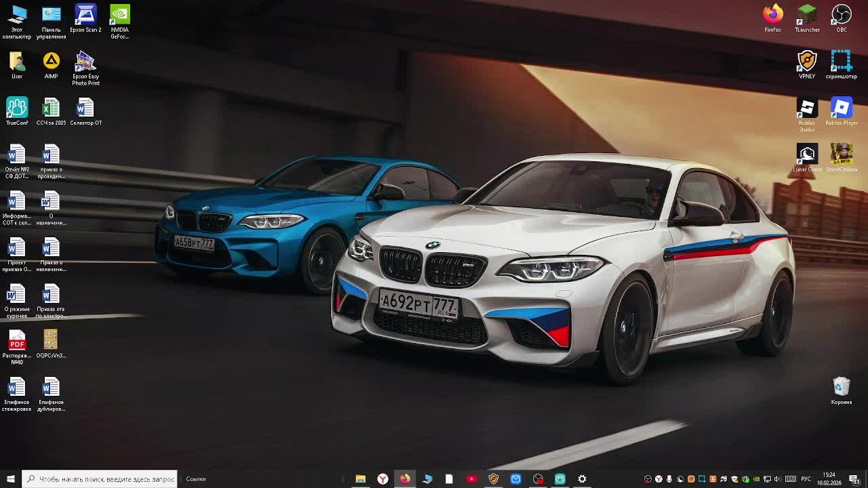
Task: Select the 'Селектор ОТ' Word document
Action: [85, 111]
